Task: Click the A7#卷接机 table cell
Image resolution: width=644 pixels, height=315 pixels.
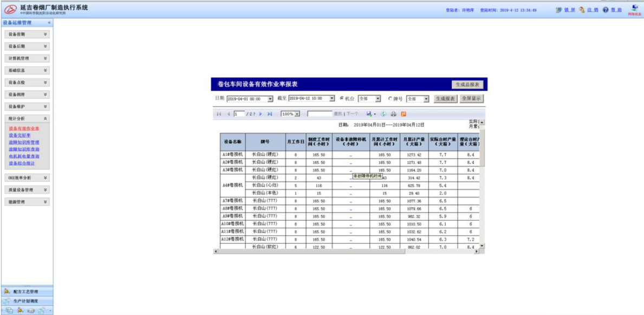Action: pos(232,201)
